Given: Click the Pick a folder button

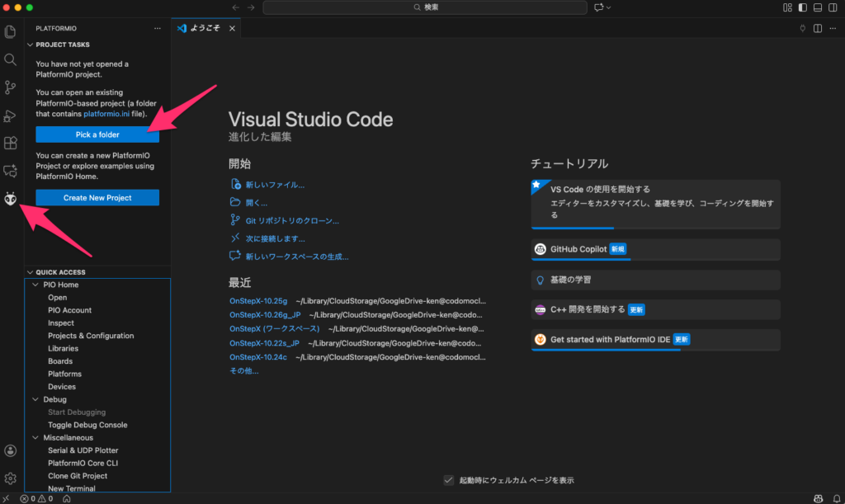Looking at the screenshot, I should [x=97, y=134].
